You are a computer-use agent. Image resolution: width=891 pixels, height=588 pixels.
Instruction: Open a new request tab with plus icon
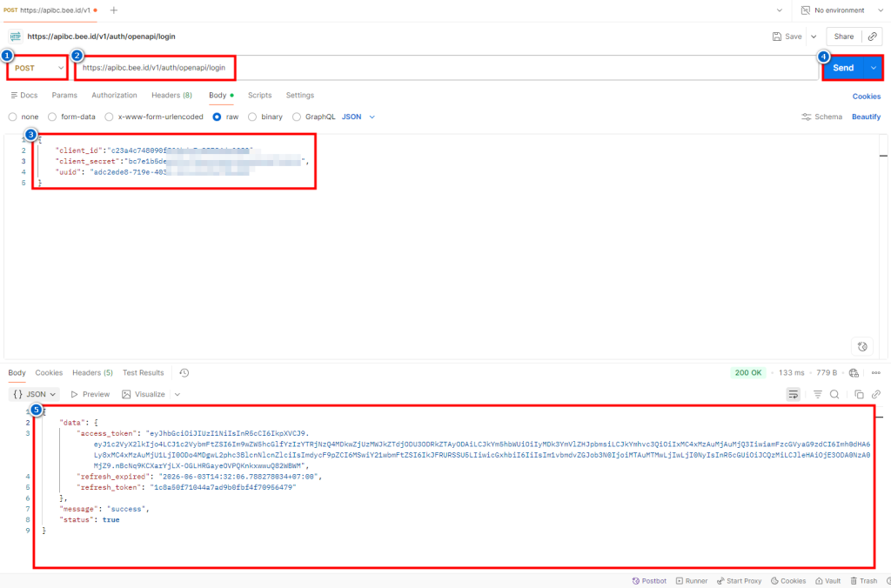[114, 10]
